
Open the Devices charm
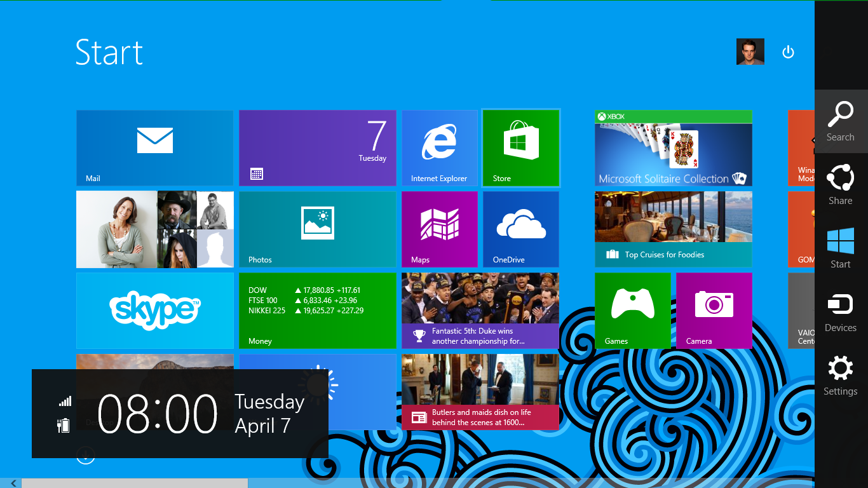841,312
